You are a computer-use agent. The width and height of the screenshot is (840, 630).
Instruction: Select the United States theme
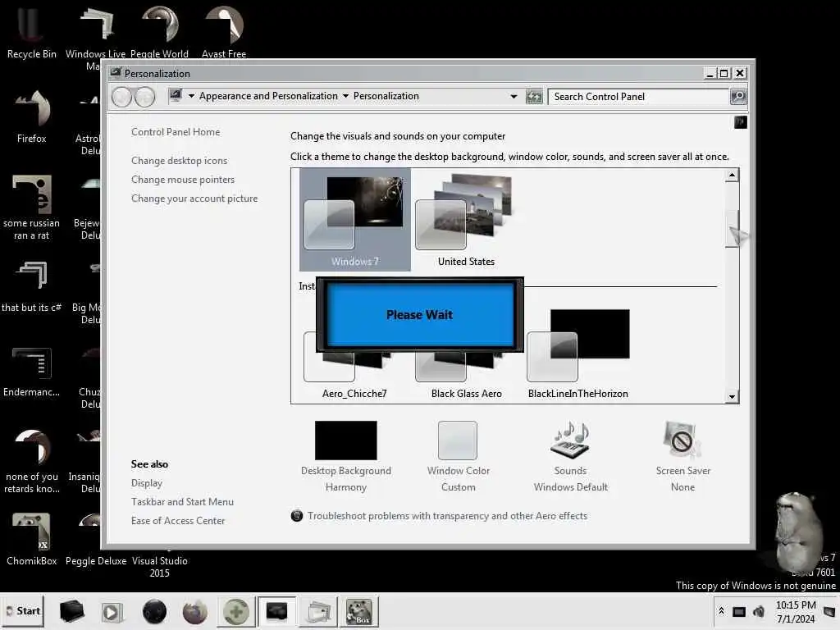(466, 220)
